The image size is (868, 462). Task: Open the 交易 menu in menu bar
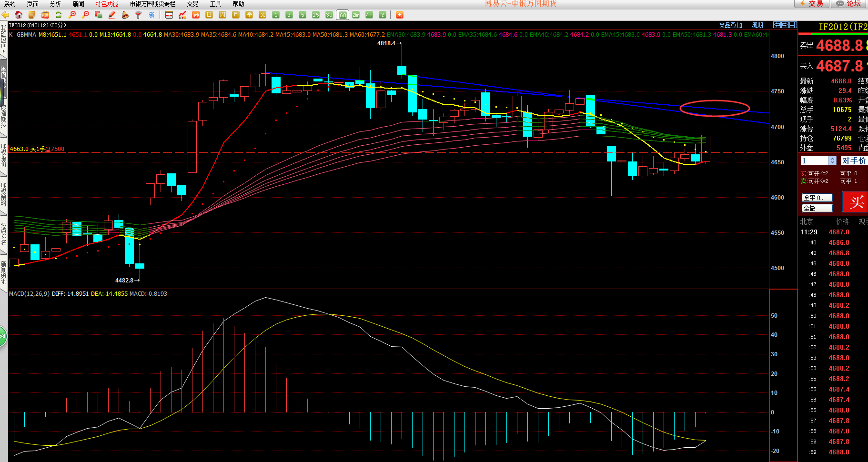pyautogui.click(x=193, y=4)
